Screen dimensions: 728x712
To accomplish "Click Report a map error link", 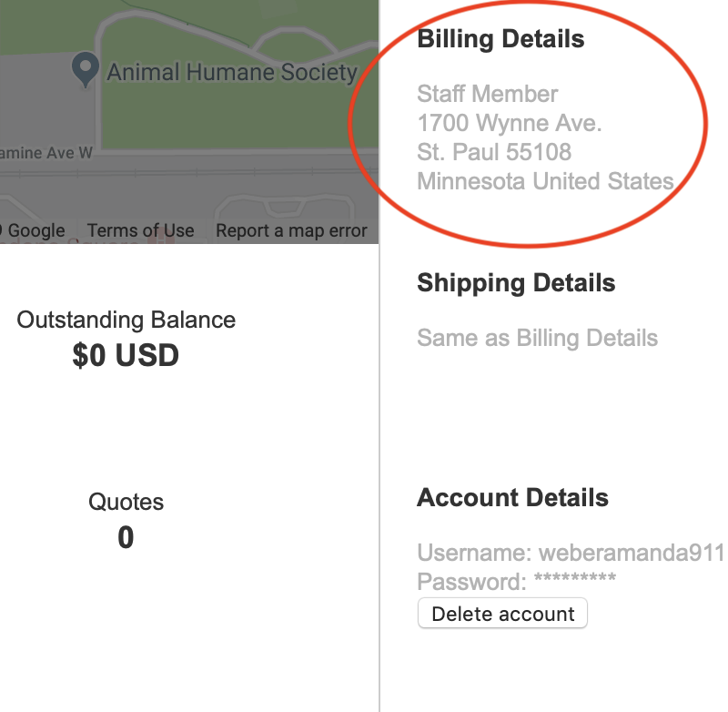I will click(x=291, y=230).
